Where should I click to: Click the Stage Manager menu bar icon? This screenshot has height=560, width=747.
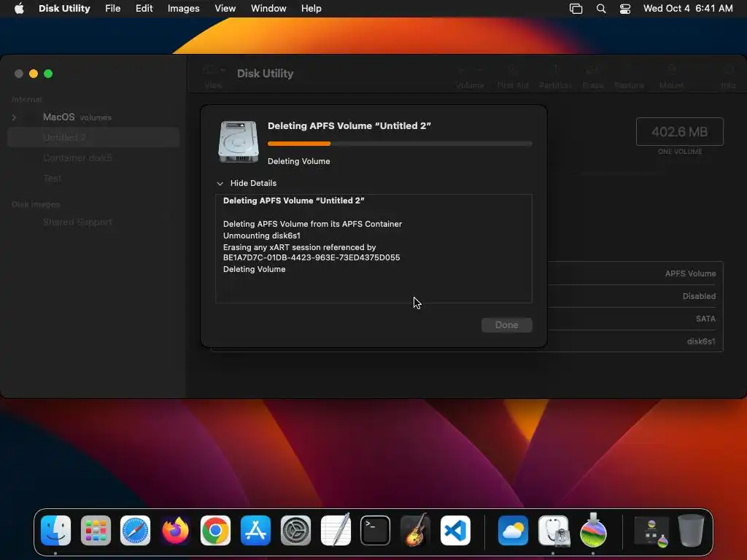576,9
